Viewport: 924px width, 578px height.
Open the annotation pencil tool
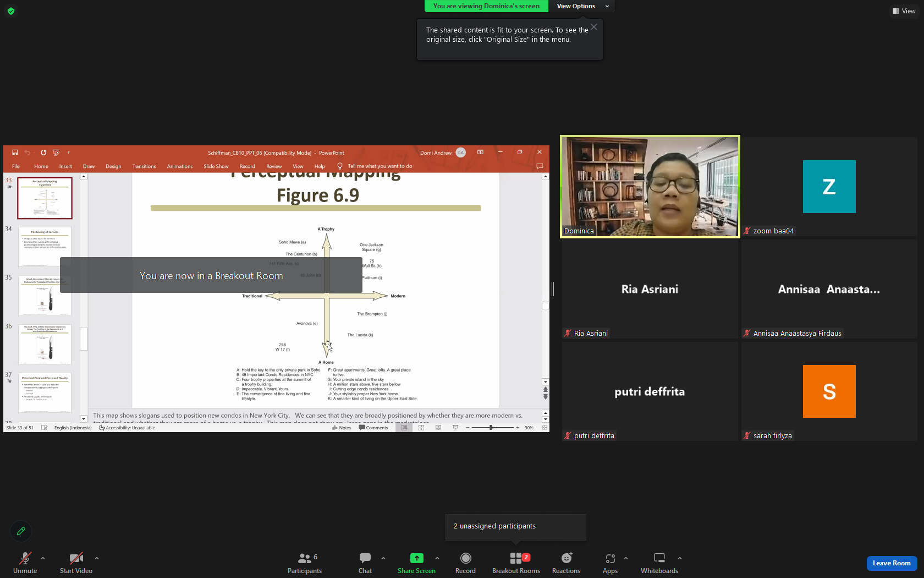pyautogui.click(x=21, y=531)
